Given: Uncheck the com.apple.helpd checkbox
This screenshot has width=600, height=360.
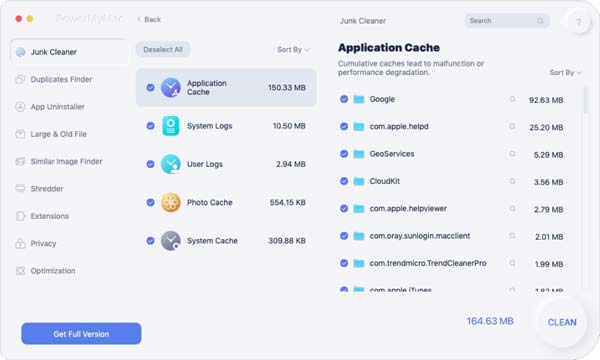Looking at the screenshot, I should click(344, 126).
